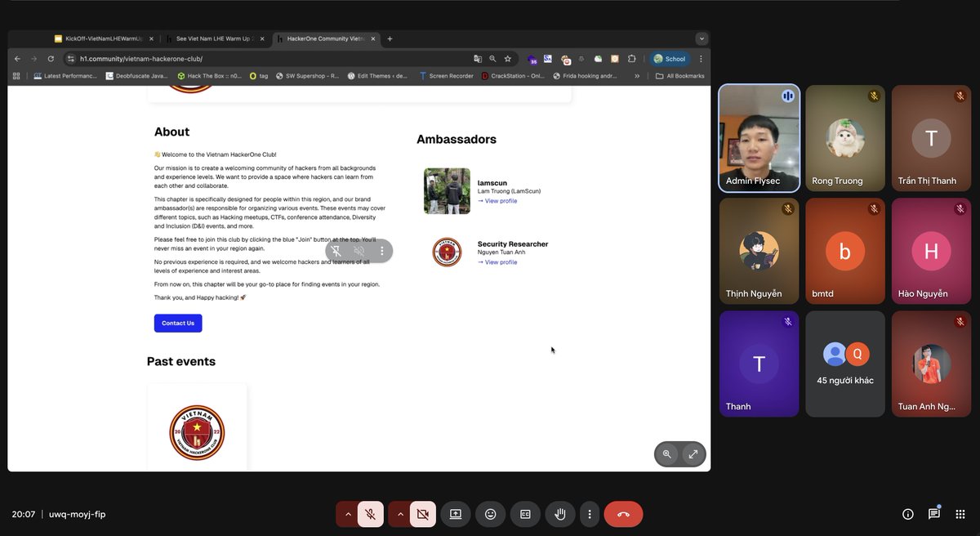
Task: Select Hào Nguyễn participant tile
Action: 931,251
